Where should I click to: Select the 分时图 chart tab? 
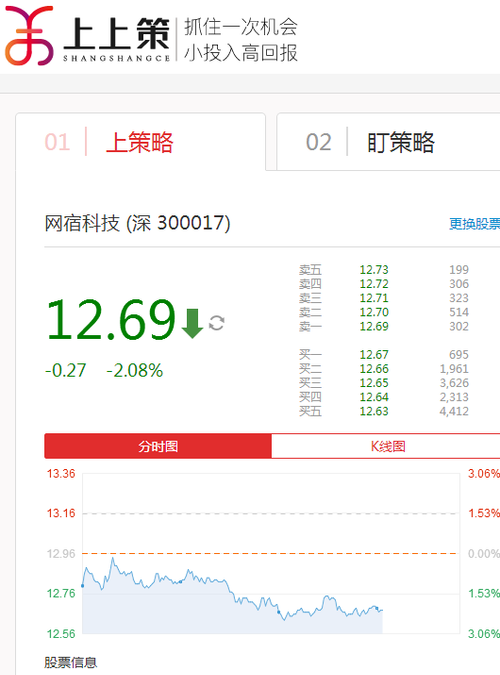pos(158,446)
